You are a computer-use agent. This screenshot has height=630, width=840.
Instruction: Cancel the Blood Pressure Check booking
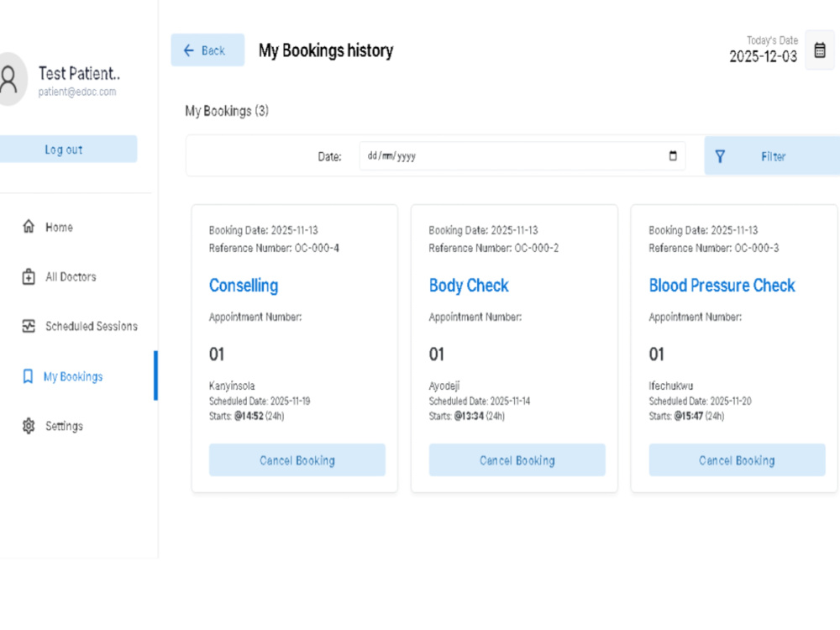click(x=738, y=460)
